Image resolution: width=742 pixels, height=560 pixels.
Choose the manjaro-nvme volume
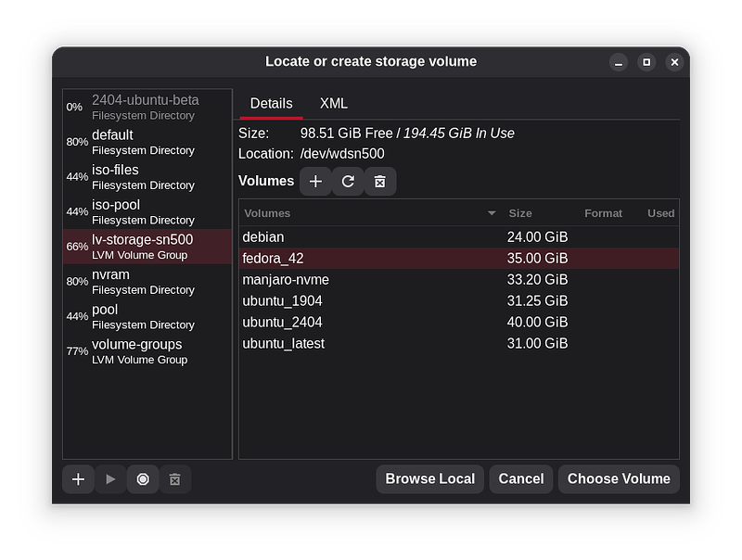pos(458,279)
